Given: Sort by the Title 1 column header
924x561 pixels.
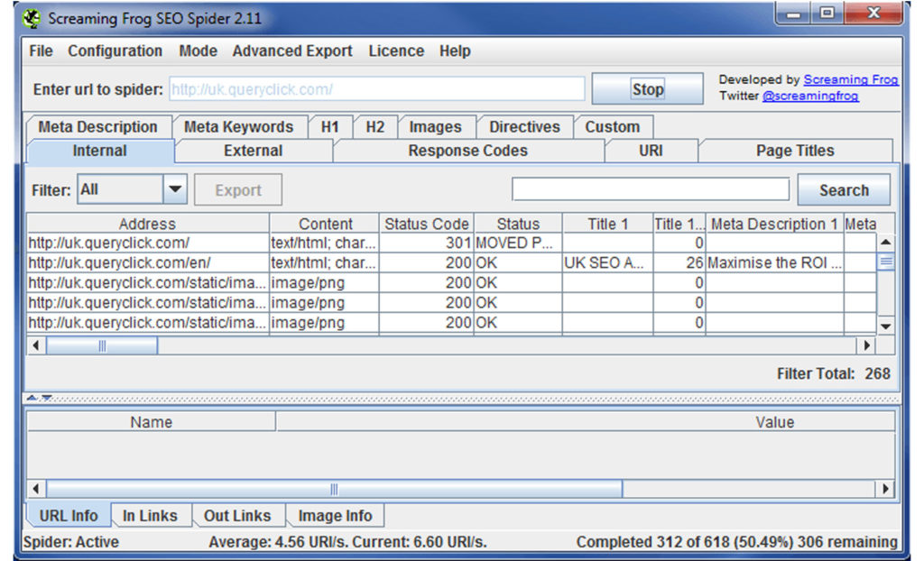Looking at the screenshot, I should 607,224.
